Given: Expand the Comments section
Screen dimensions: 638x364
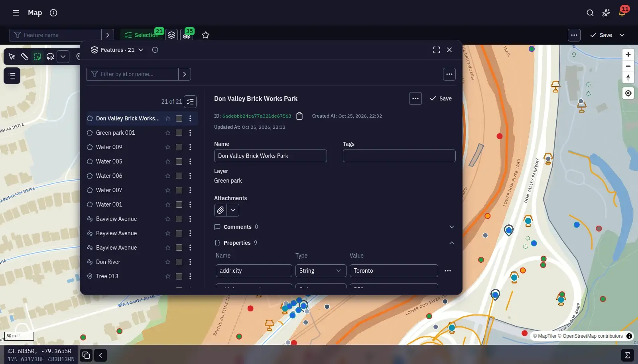Looking at the screenshot, I should [452, 227].
